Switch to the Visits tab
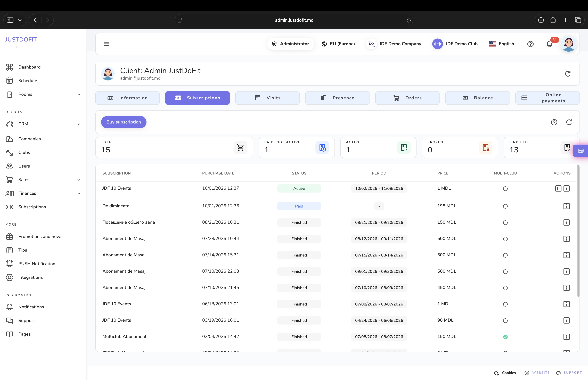 267,98
